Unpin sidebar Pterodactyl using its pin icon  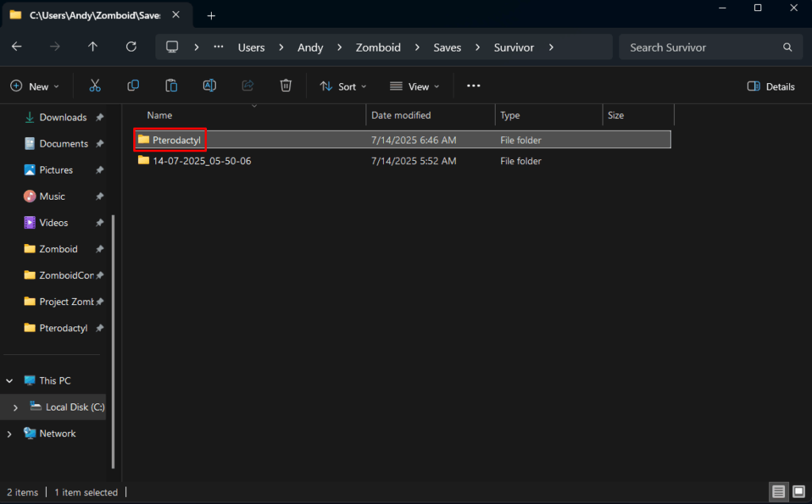pyautogui.click(x=100, y=328)
